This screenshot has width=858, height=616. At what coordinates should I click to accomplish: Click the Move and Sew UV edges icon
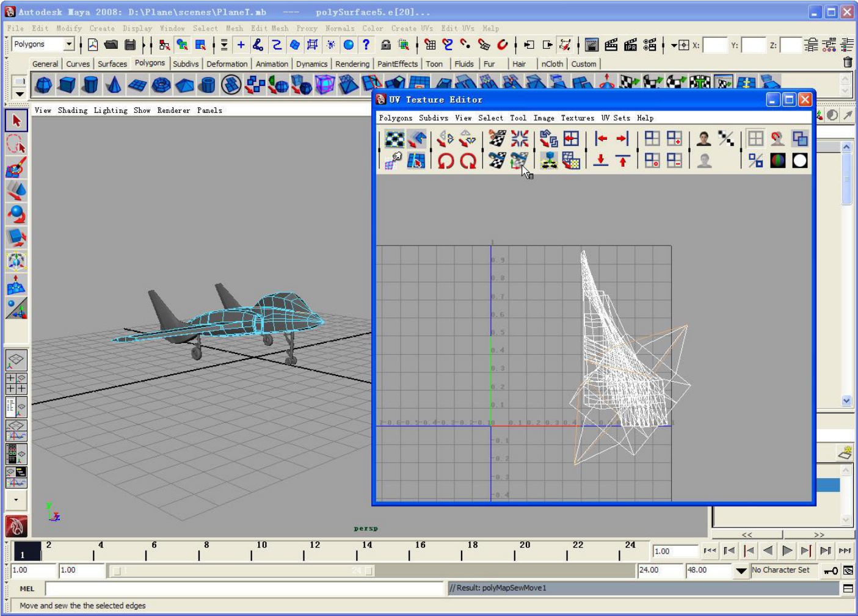pos(519,161)
